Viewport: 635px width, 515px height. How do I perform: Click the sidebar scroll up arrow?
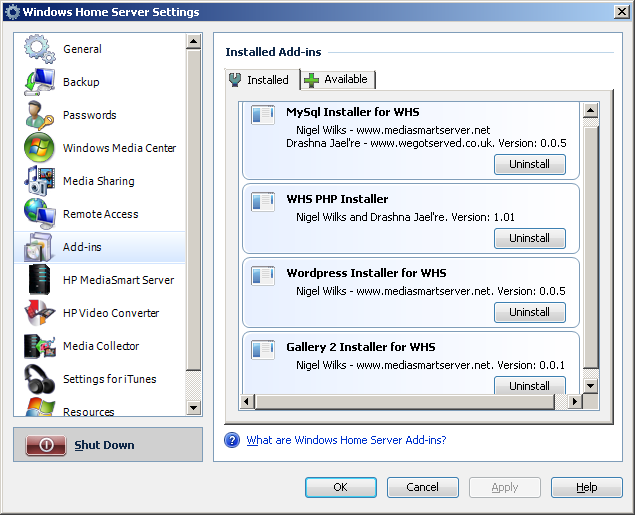point(194,41)
